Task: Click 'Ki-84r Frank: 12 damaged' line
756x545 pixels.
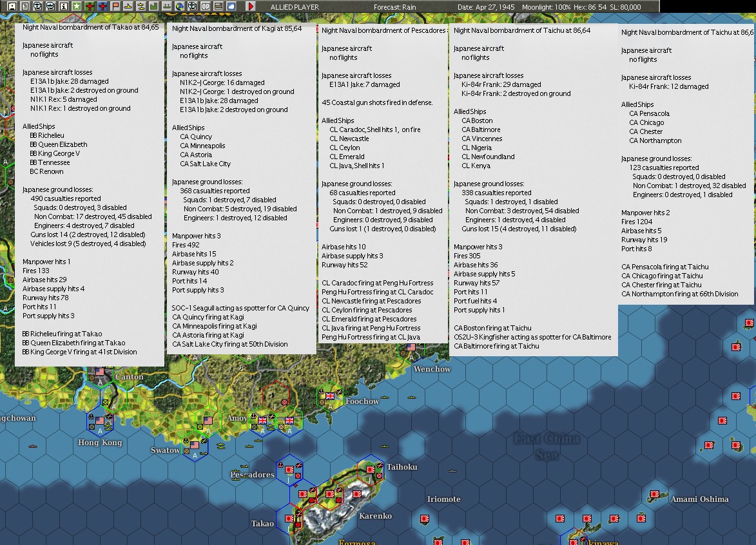Action: [x=669, y=87]
